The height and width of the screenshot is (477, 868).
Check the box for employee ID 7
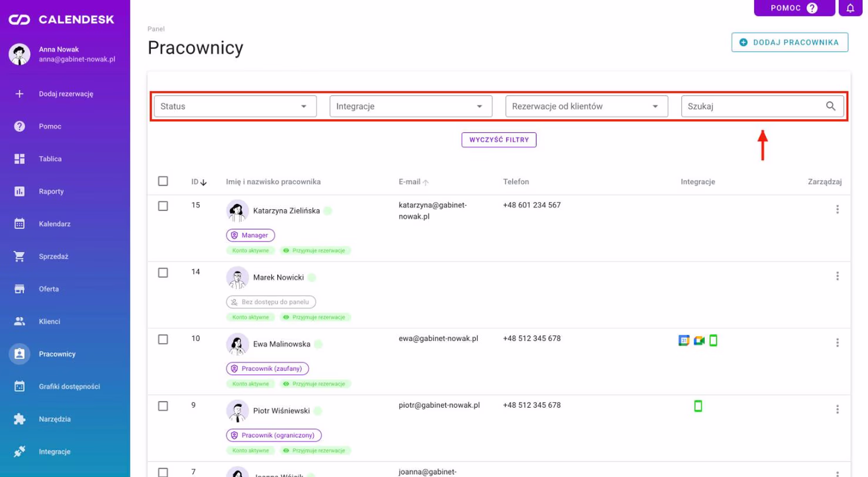pos(163,472)
